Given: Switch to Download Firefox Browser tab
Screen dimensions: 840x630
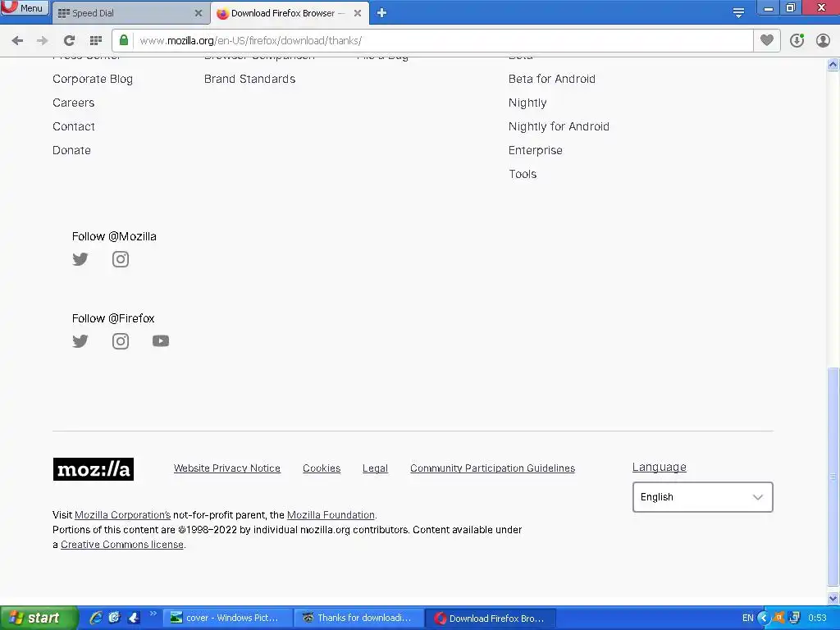Looking at the screenshot, I should (290, 13).
